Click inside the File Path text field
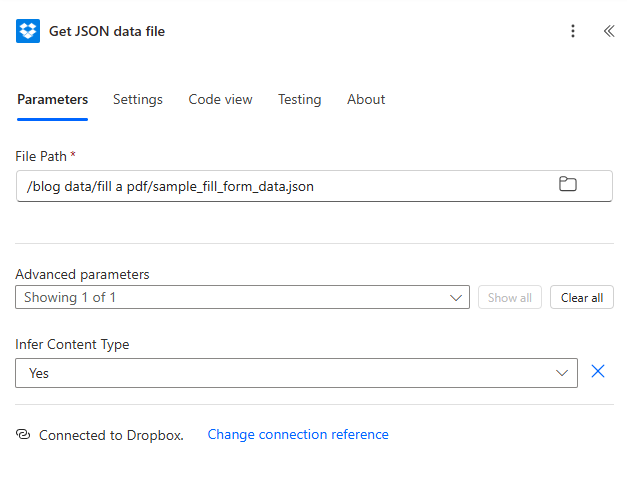Viewport: 627px width, 478px height. 280,186
